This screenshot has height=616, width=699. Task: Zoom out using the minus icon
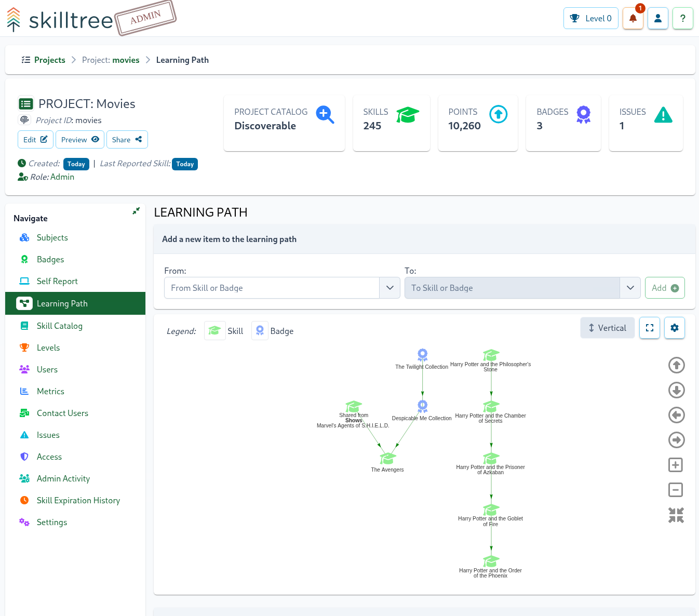tap(676, 490)
